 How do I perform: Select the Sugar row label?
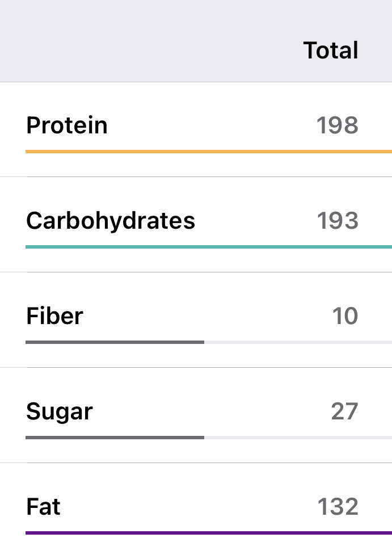pos(59,411)
